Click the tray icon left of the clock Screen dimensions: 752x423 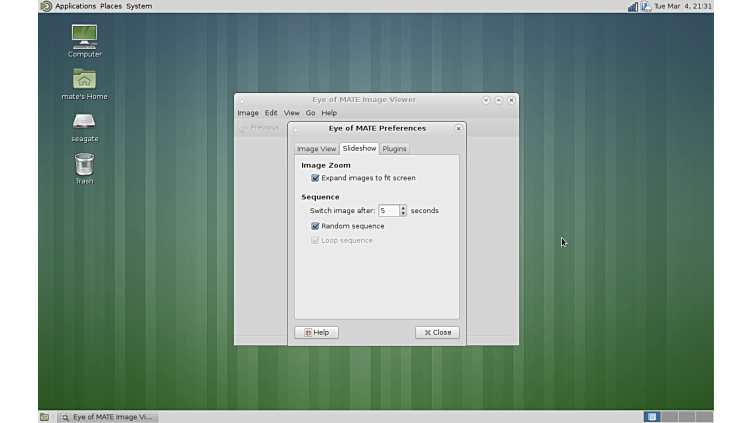coord(646,6)
